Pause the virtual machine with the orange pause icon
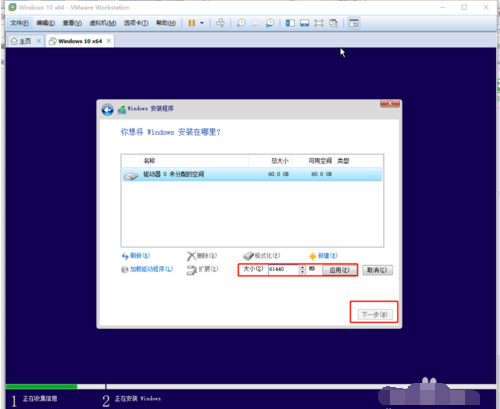Viewport: 500px width, 409px height. tap(192, 23)
